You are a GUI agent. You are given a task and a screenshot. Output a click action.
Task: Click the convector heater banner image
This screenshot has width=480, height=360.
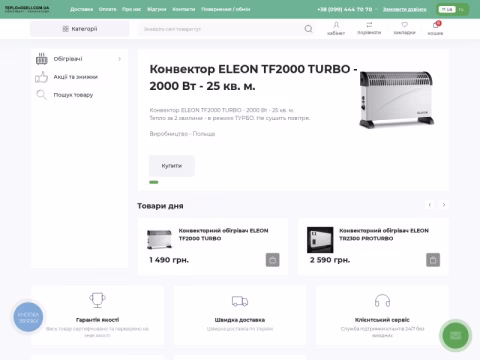396,99
